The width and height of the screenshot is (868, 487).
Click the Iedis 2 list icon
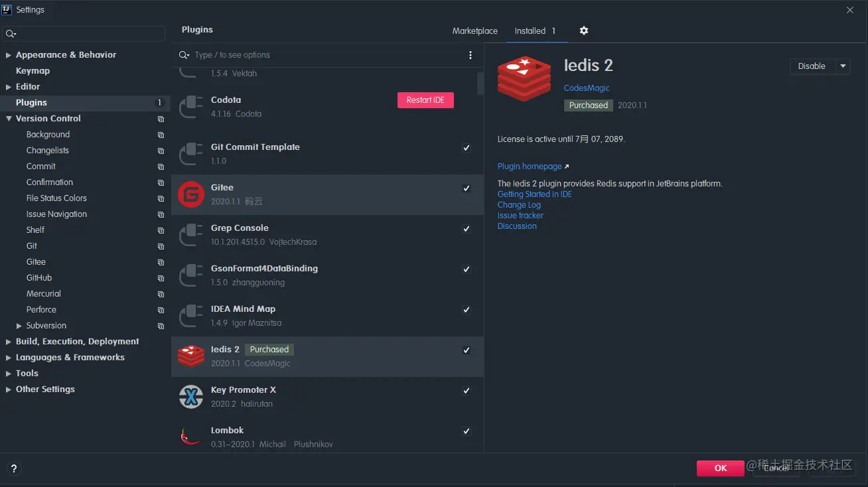tap(191, 356)
